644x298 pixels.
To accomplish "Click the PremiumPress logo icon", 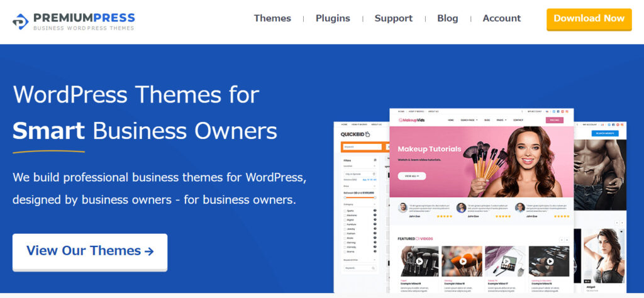I will tap(20, 21).
